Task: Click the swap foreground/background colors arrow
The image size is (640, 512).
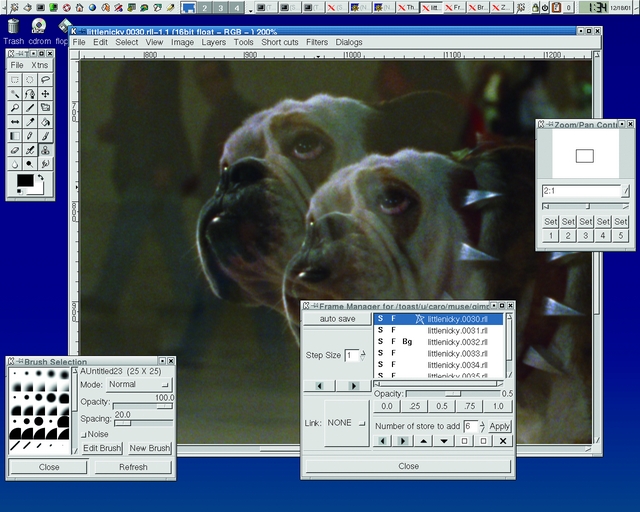Action: pyautogui.click(x=40, y=178)
